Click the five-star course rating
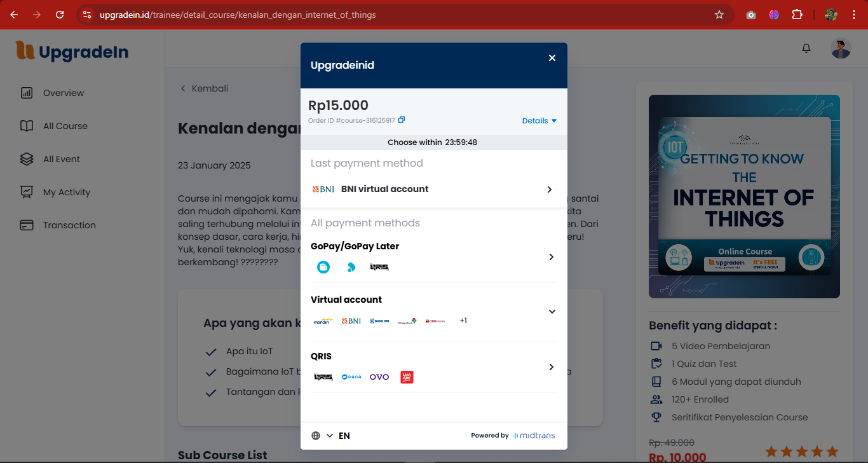This screenshot has height=463, width=868. point(801,452)
